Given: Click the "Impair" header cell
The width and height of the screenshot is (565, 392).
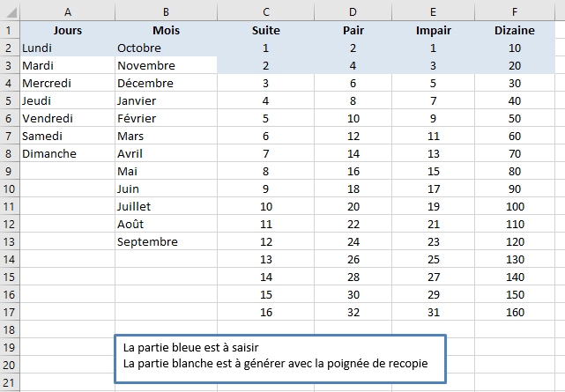Looking at the screenshot, I should point(433,30).
